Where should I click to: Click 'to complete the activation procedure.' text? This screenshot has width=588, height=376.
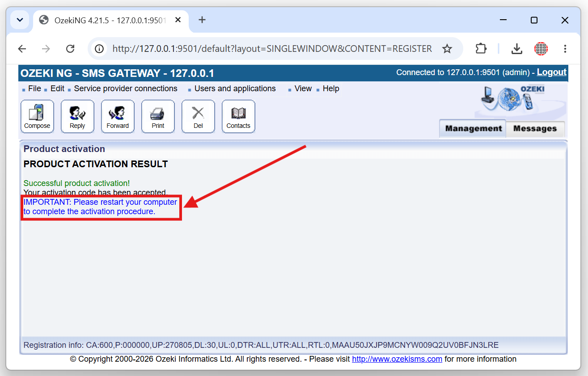89,211
